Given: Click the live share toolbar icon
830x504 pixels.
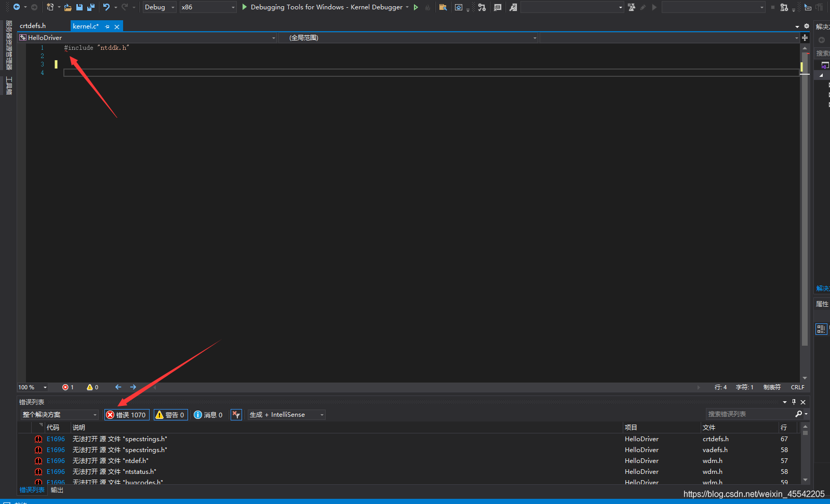Looking at the screenshot, I should [784, 7].
